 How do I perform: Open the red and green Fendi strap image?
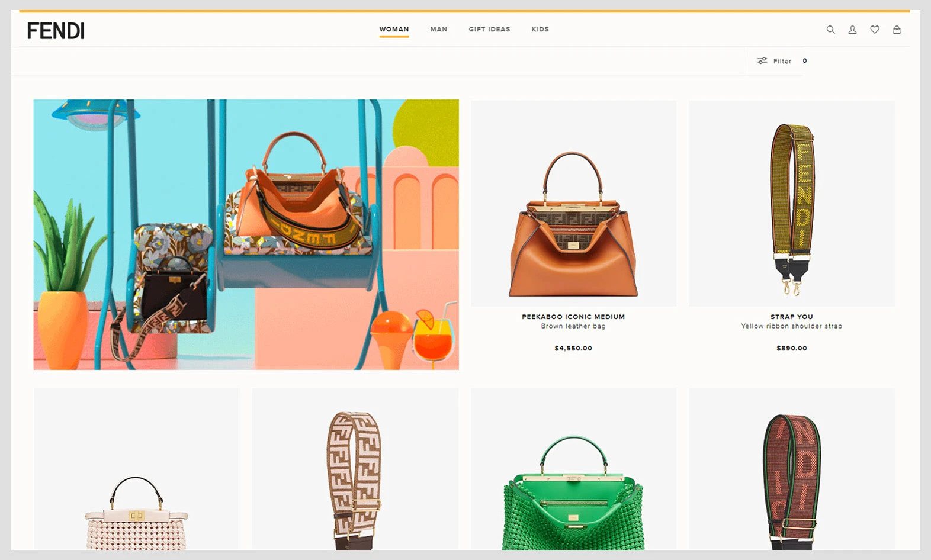point(791,479)
